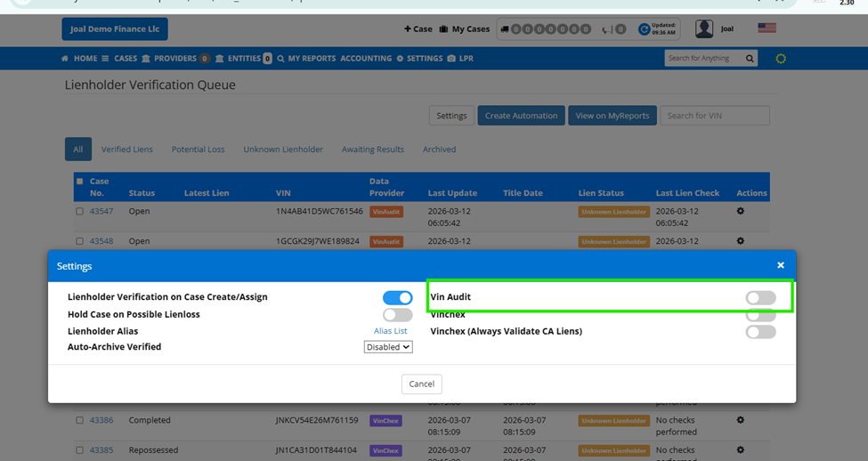Open Settings in the navigation bar
The height and width of the screenshot is (461, 868).
pyautogui.click(x=425, y=59)
